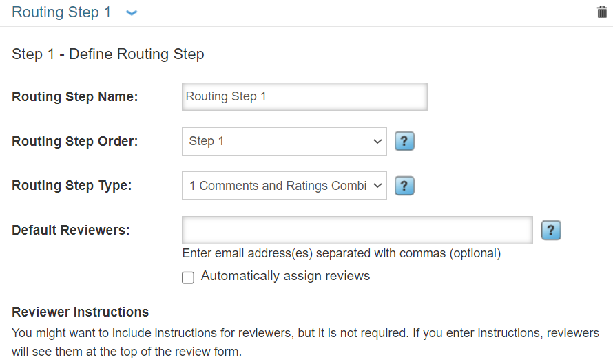Delete this routing step via trash icon

[x=602, y=12]
